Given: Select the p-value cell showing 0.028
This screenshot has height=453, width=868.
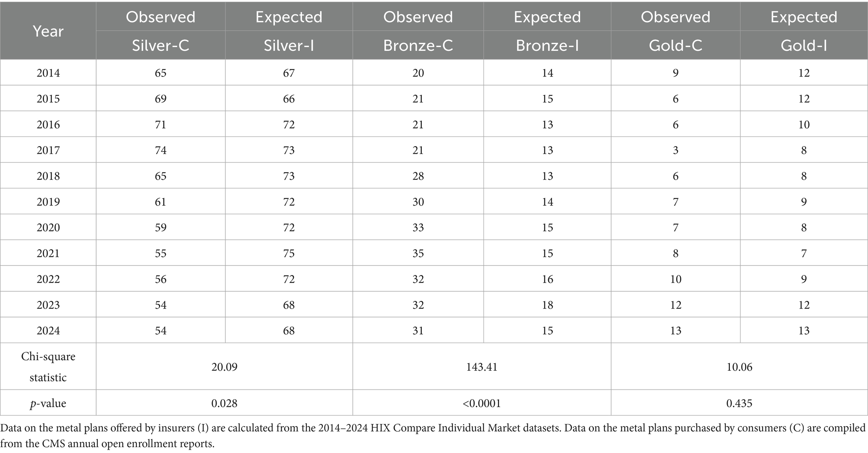Looking at the screenshot, I should [225, 403].
